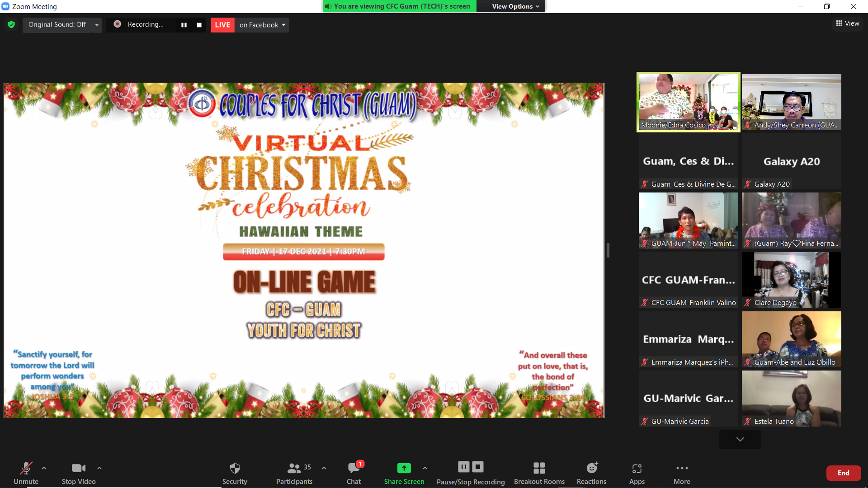Click the green encryption shield icon
868x488 pixels.
coord(11,24)
